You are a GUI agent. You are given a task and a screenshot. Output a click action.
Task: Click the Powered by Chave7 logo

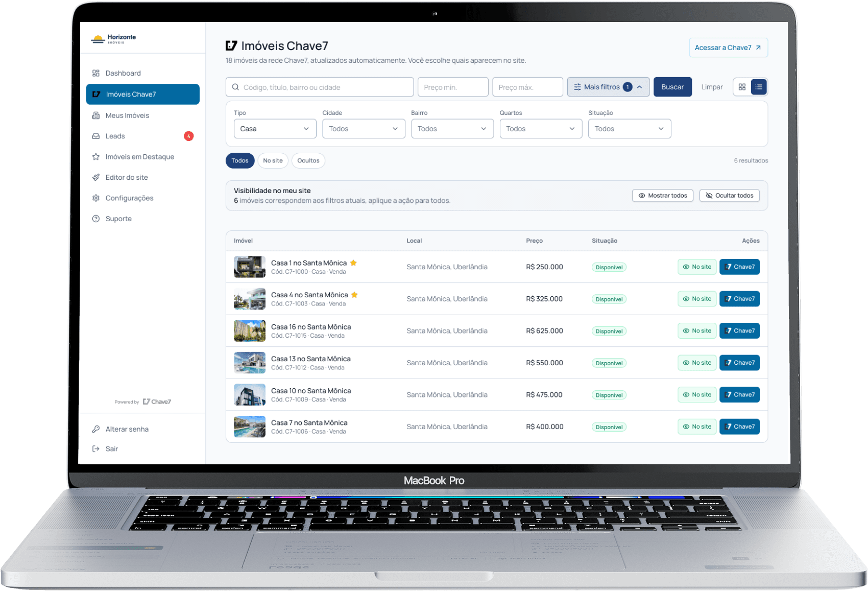157,401
